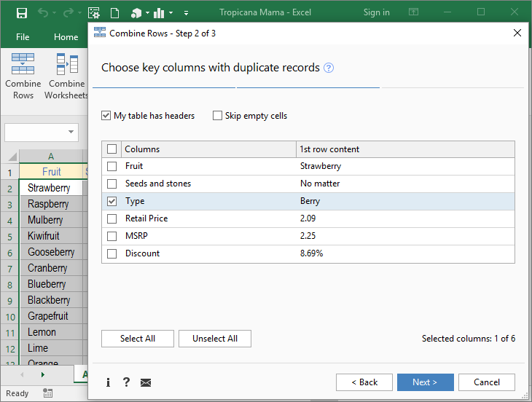This screenshot has height=402, width=532.
Task: Check the Retail Price column checkbox
Action: tap(112, 218)
